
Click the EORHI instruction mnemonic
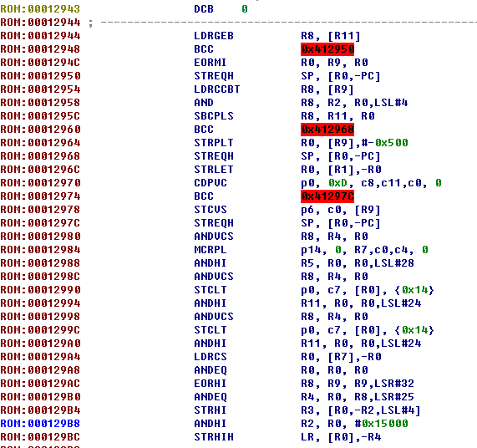click(x=211, y=384)
